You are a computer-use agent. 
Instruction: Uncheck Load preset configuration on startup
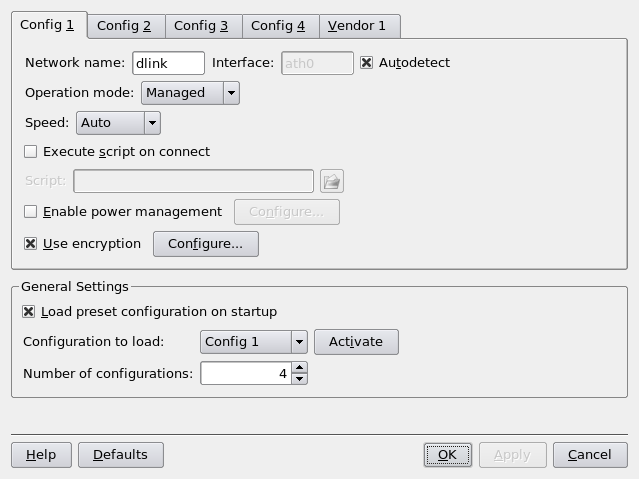29,312
